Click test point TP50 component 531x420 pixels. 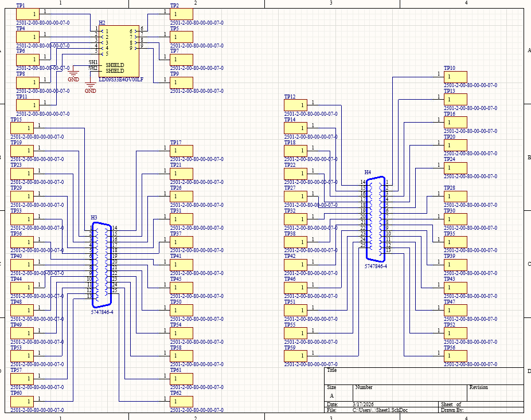tap(182, 311)
